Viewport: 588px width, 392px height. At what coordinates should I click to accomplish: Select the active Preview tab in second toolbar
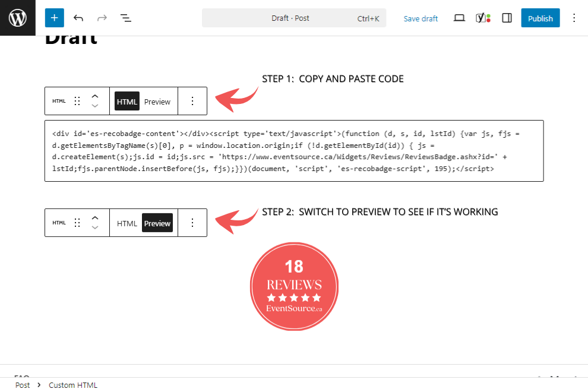[157, 223]
